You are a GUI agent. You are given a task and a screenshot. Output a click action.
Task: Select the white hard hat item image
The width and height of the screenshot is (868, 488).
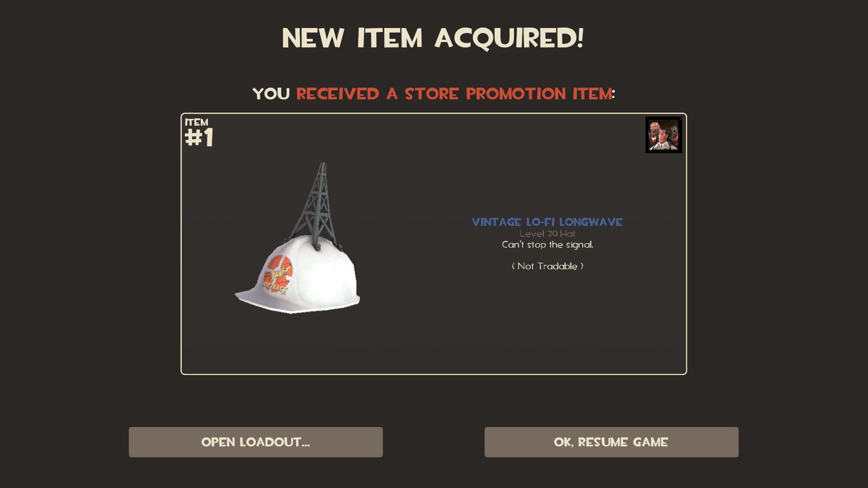coord(297,238)
